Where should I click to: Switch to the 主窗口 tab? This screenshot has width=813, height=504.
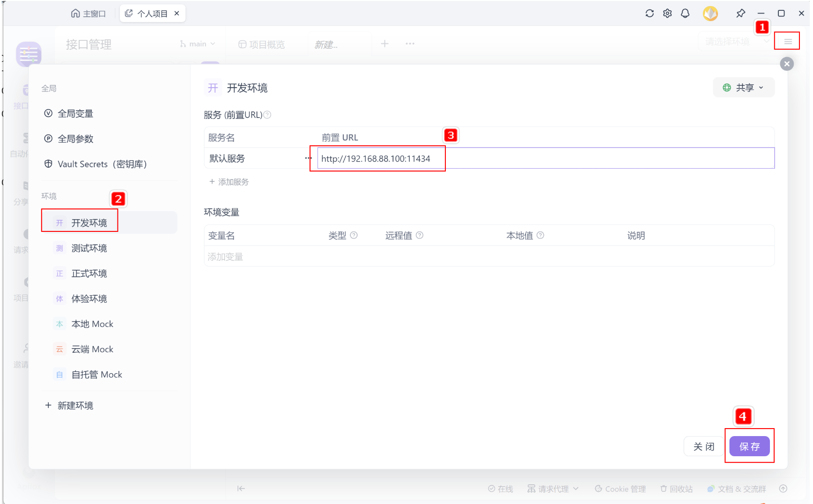(x=89, y=14)
